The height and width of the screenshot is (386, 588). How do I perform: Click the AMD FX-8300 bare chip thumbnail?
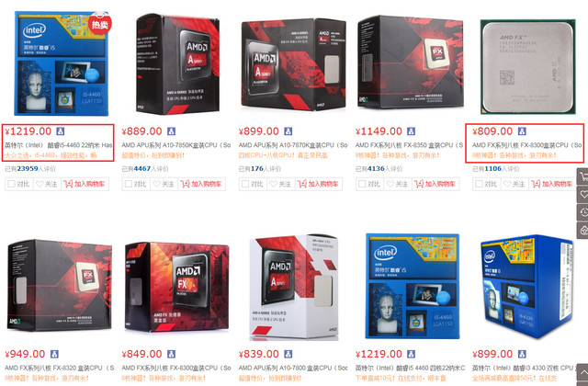click(527, 66)
